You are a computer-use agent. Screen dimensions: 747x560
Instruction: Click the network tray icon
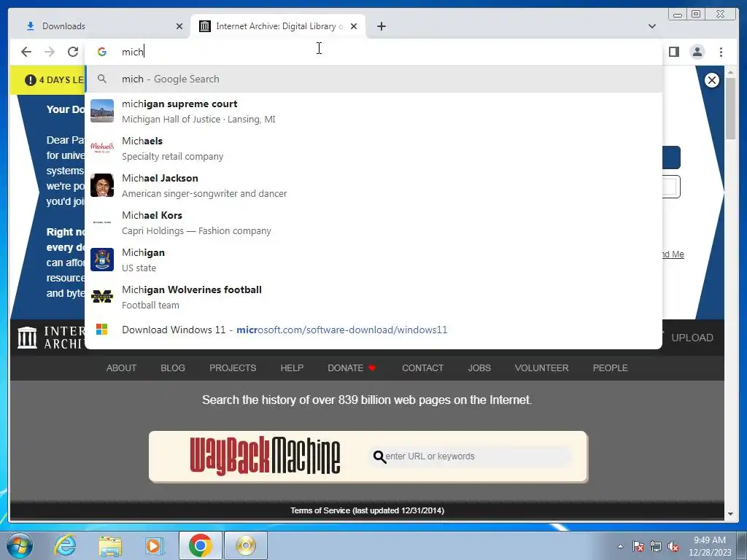656,546
